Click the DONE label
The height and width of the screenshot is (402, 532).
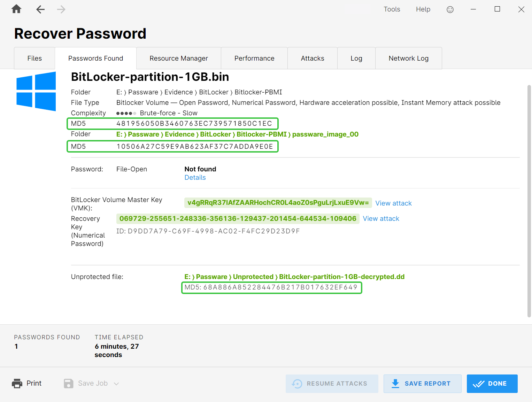point(497,384)
